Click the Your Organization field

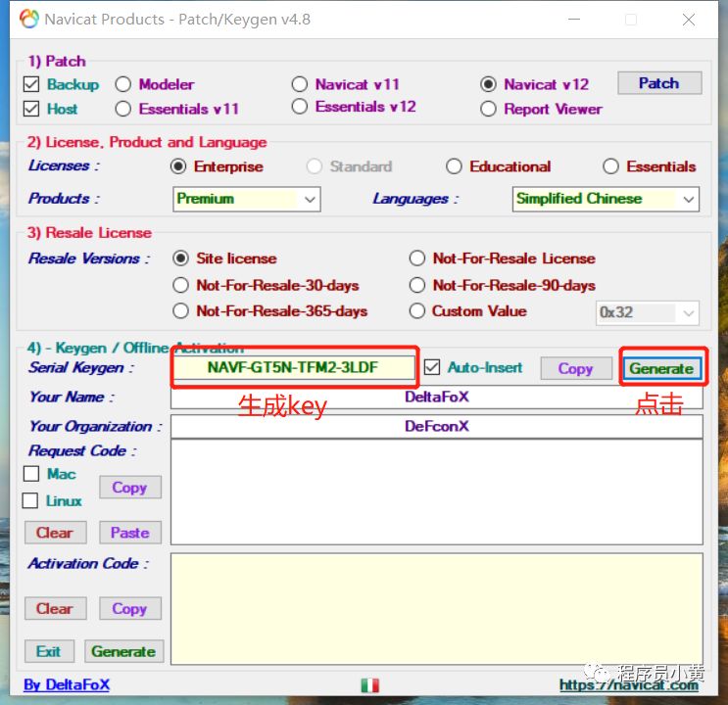436,426
